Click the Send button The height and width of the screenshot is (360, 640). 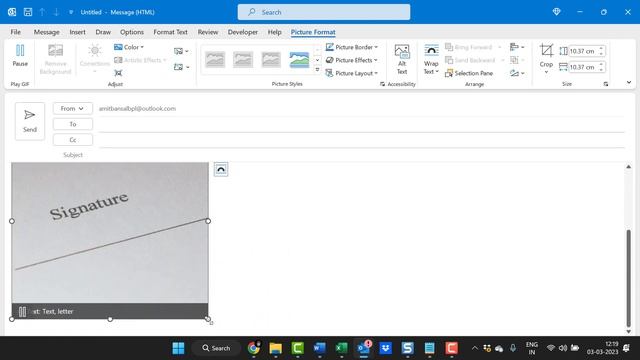30,121
